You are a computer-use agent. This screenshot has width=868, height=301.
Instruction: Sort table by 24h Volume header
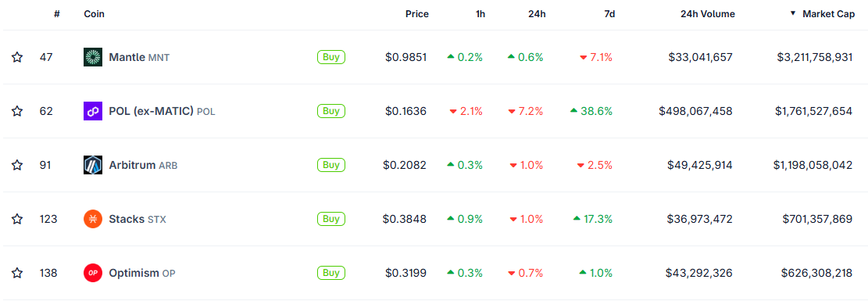pyautogui.click(x=708, y=14)
